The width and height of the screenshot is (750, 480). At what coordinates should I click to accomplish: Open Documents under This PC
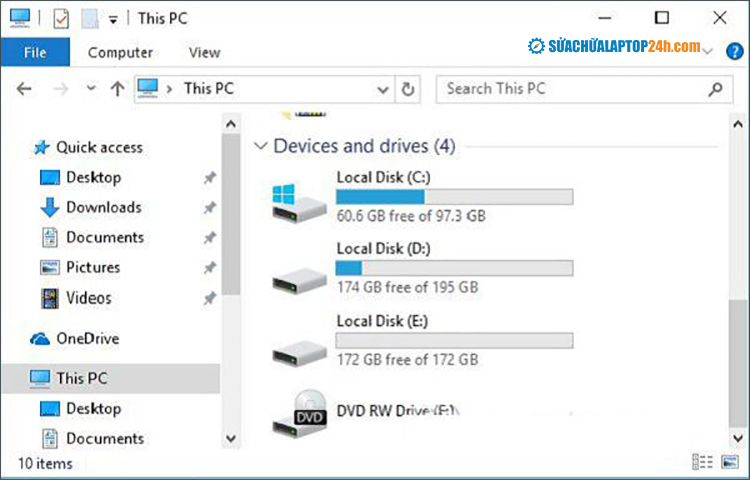(x=105, y=438)
